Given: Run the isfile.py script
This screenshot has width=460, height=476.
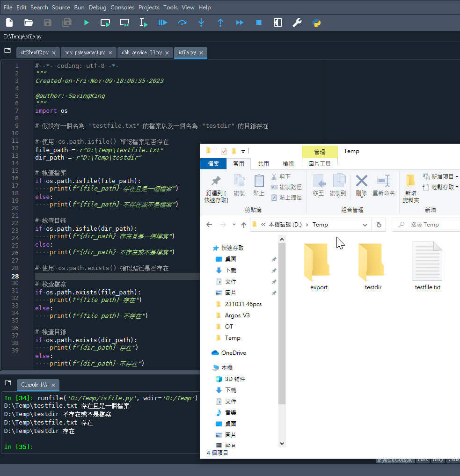Looking at the screenshot, I should pos(86,22).
